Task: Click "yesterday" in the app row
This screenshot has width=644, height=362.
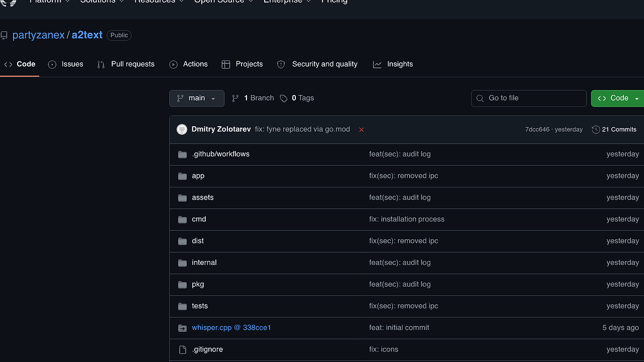Action: coord(622,175)
